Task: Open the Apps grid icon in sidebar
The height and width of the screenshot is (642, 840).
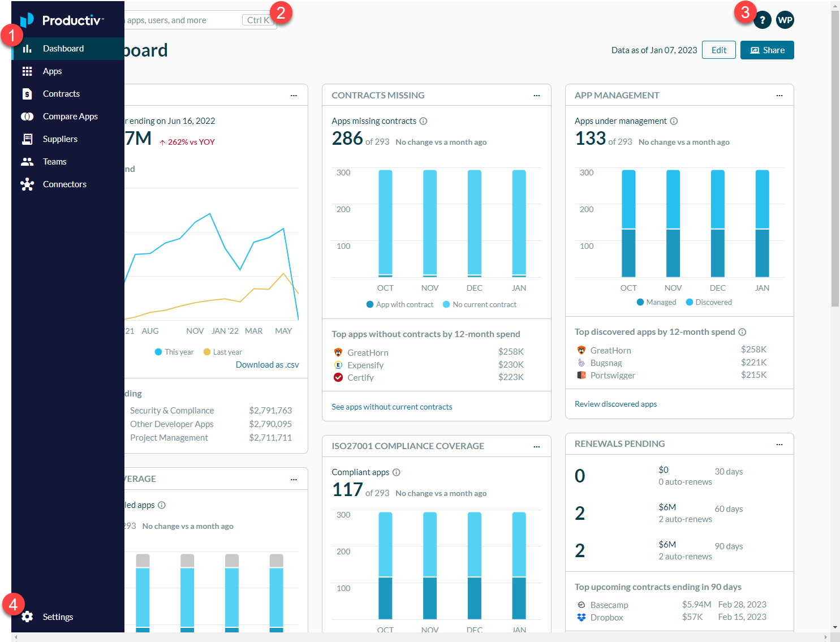Action: pos(27,71)
